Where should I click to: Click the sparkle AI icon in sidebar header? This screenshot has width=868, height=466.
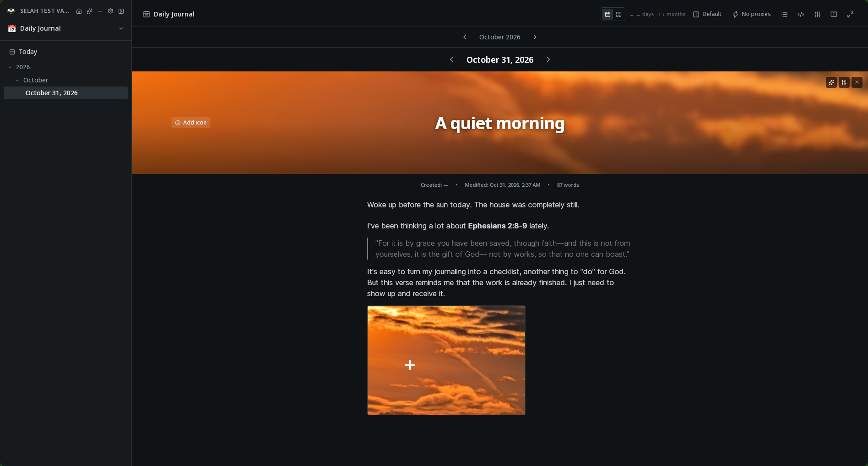[89, 11]
